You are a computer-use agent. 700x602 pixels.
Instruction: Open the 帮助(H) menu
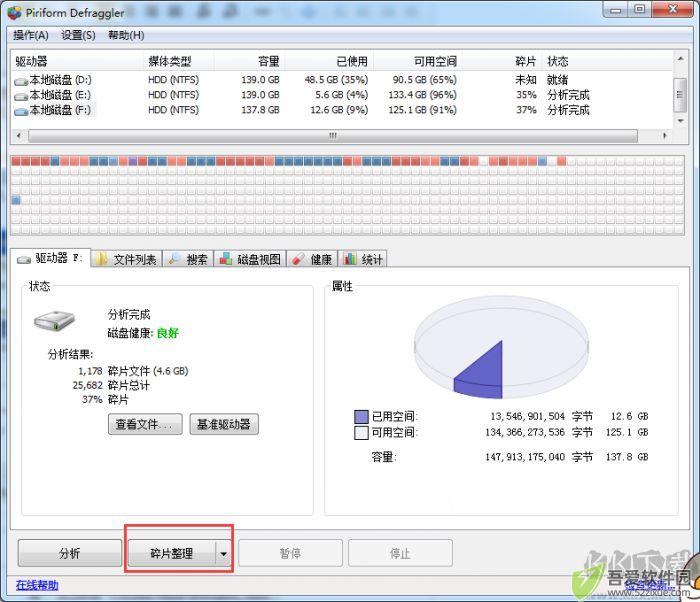click(x=126, y=35)
